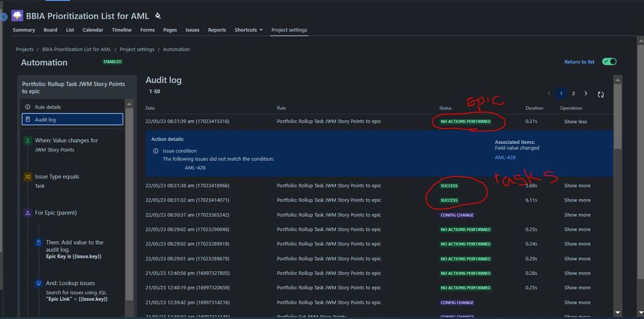The width and height of the screenshot is (644, 319).
Task: Expand Show more for 08:31:38 am entry
Action: [x=577, y=186]
